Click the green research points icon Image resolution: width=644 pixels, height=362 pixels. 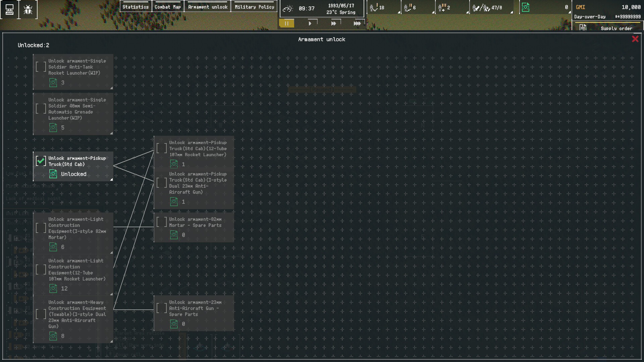click(525, 6)
